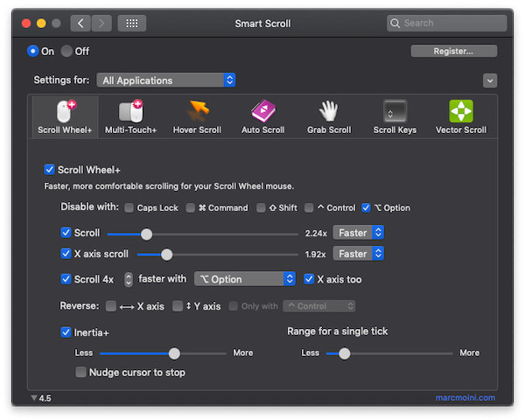Click the Search field in title bar
Image resolution: width=525 pixels, height=420 pixels.
click(450, 23)
